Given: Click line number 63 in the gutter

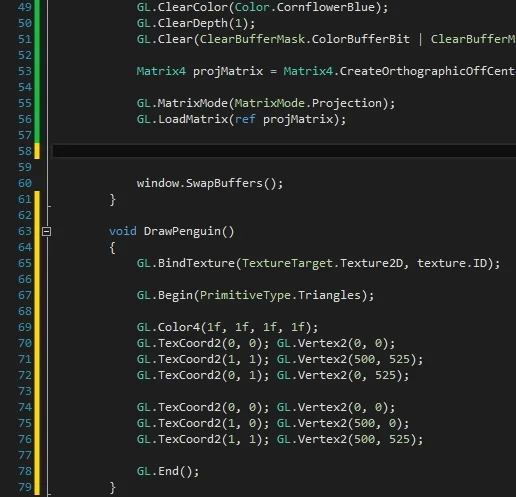Looking at the screenshot, I should click(25, 231).
